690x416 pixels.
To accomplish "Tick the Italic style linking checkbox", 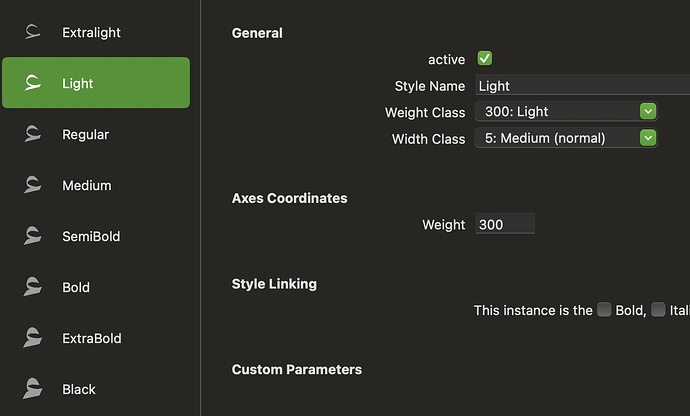I will click(658, 309).
